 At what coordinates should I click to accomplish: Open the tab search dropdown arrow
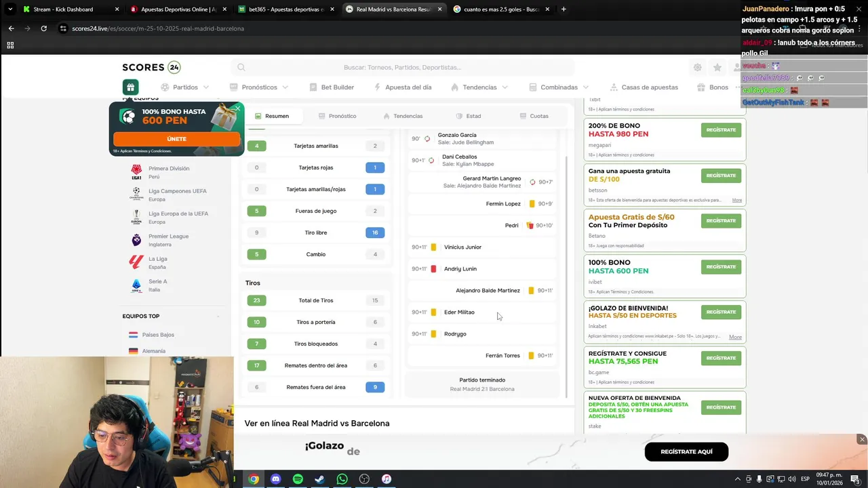[x=9, y=9]
